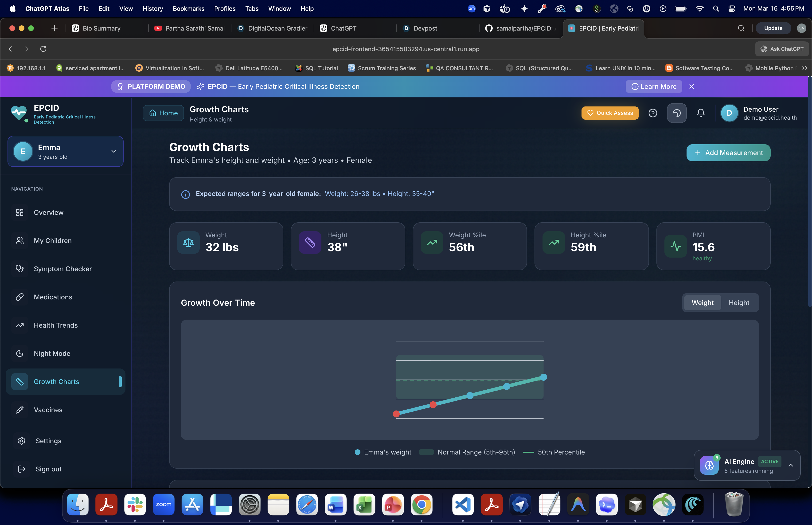This screenshot has width=812, height=525.
Task: Click the refresh history icon in header
Action: (x=676, y=113)
